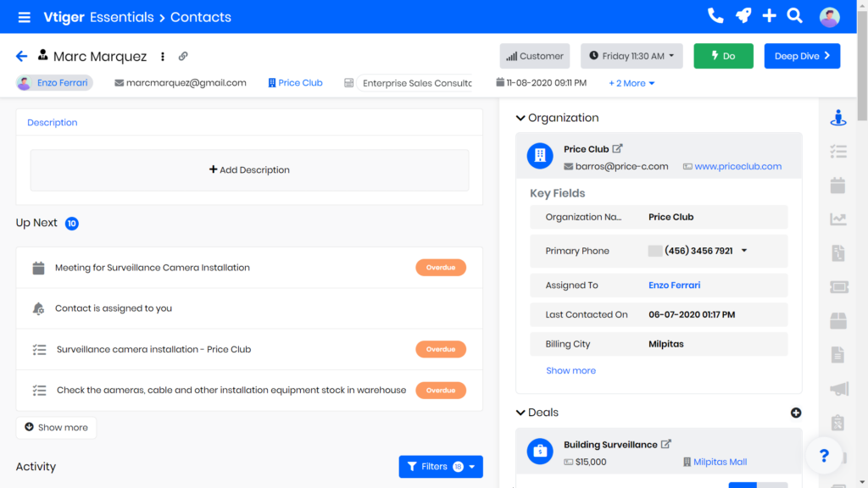Click the green Do button
Viewport: 868px width, 488px height.
coord(722,56)
